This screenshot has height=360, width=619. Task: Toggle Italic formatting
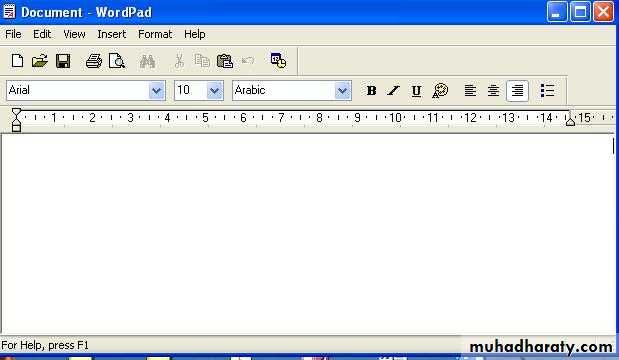tap(393, 90)
